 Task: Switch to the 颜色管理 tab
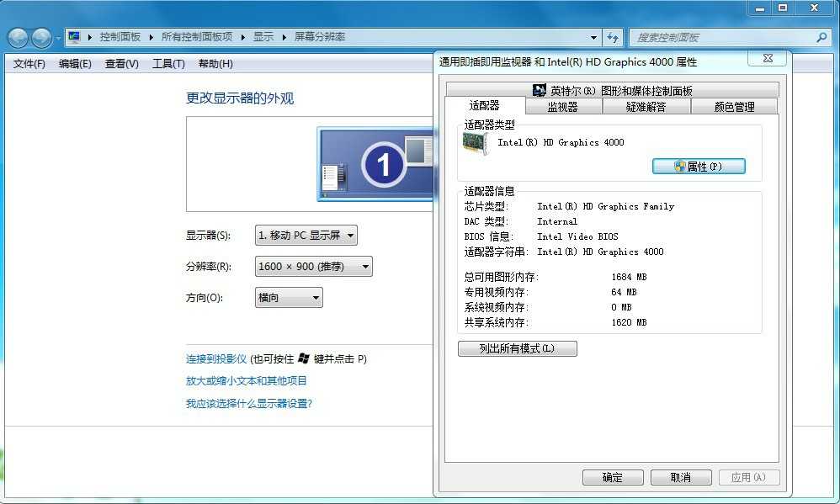pyautogui.click(x=734, y=107)
